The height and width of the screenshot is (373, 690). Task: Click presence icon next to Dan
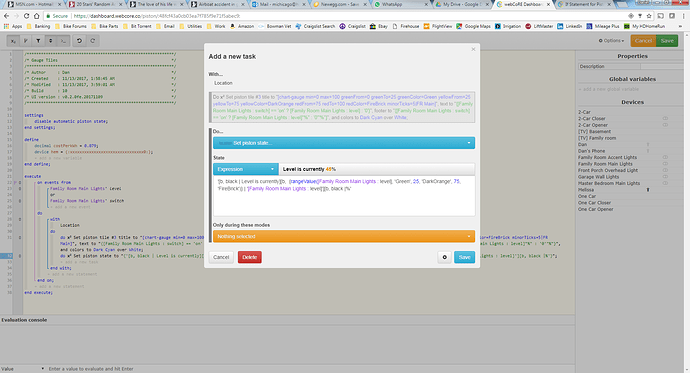coord(648,145)
